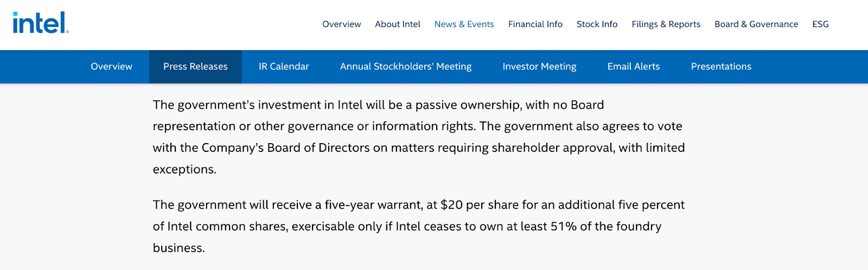Open Filings & Reports
This screenshot has height=270, width=868.
tap(666, 24)
